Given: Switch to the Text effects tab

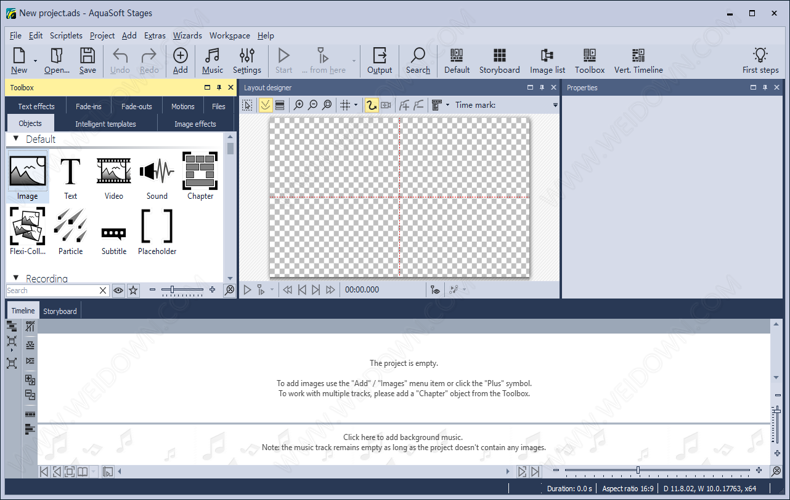Looking at the screenshot, I should [x=36, y=106].
